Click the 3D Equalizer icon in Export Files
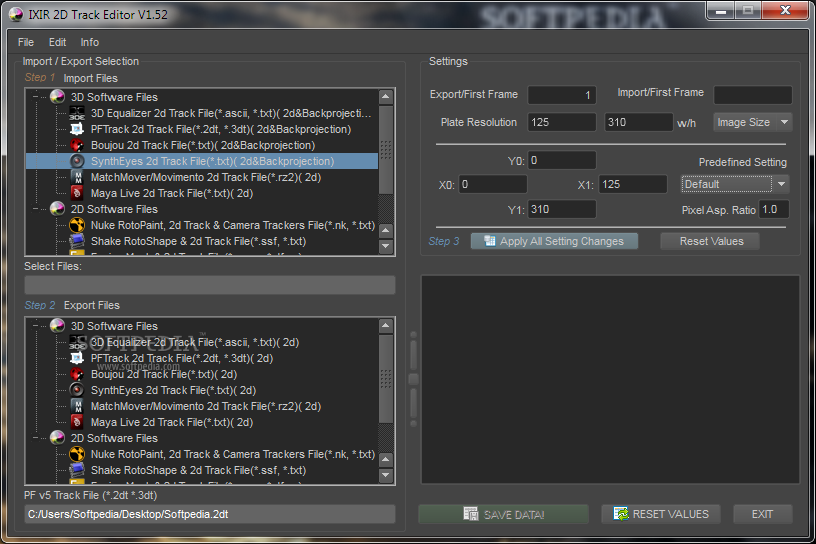Screen dimensions: 816x544 77,342
